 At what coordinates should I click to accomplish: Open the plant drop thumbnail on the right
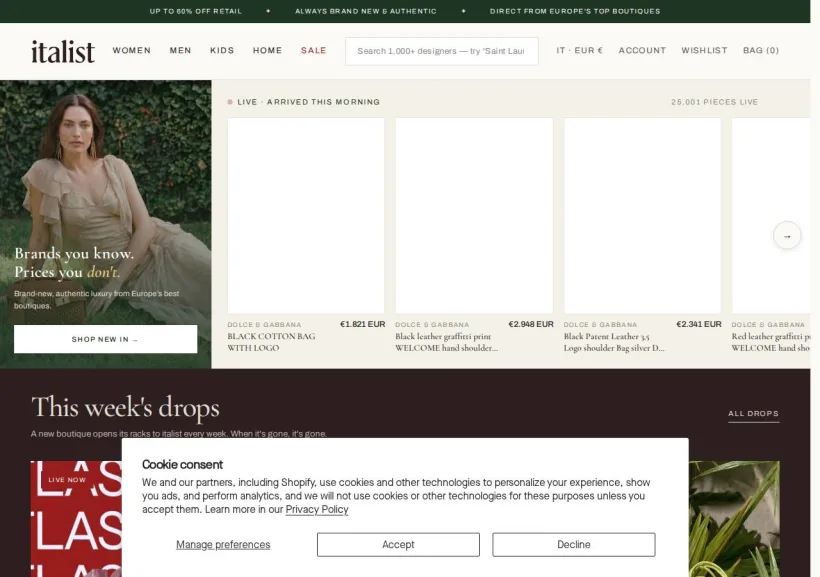[734, 519]
